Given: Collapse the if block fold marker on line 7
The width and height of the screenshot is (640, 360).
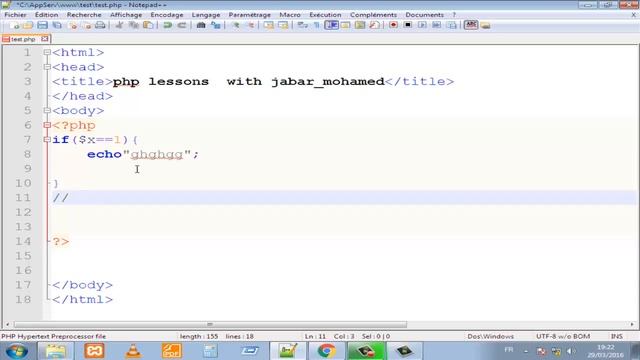Looking at the screenshot, I should (x=47, y=140).
